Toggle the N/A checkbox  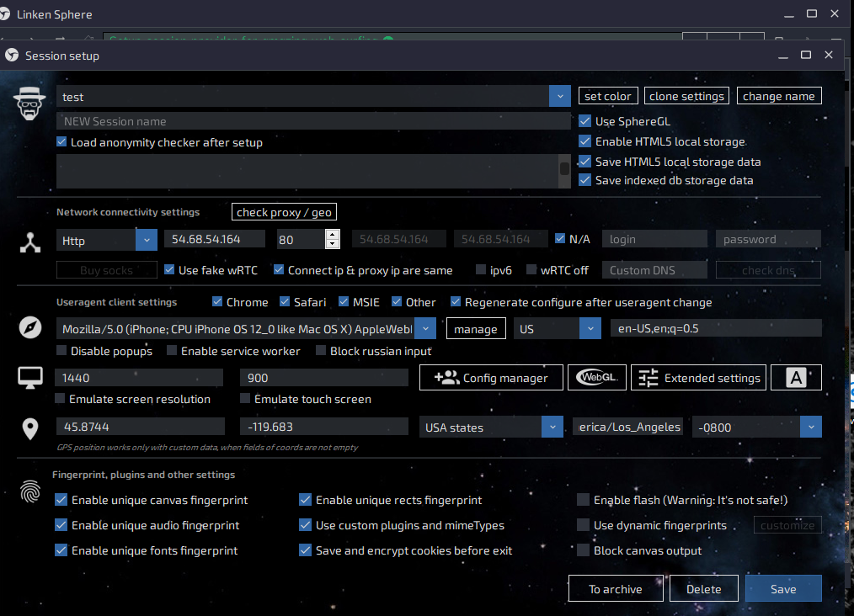pyautogui.click(x=560, y=238)
